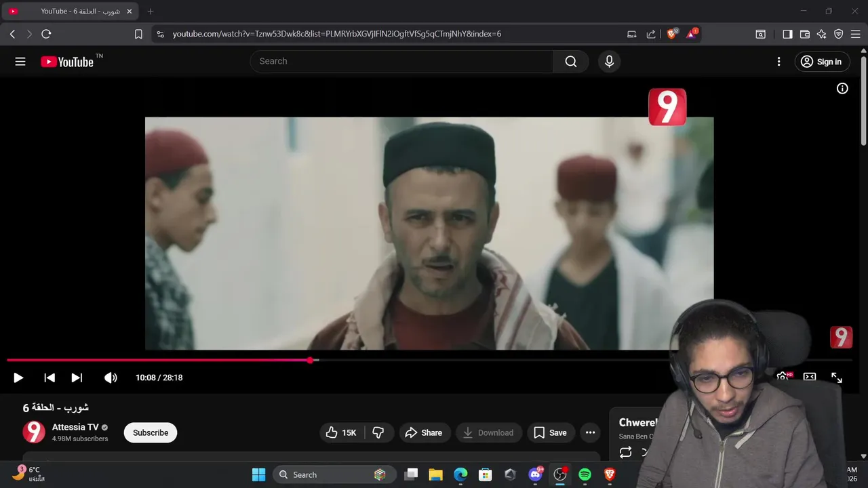Toggle theater mode in the player
Screen dimensions: 868x488
point(810,377)
